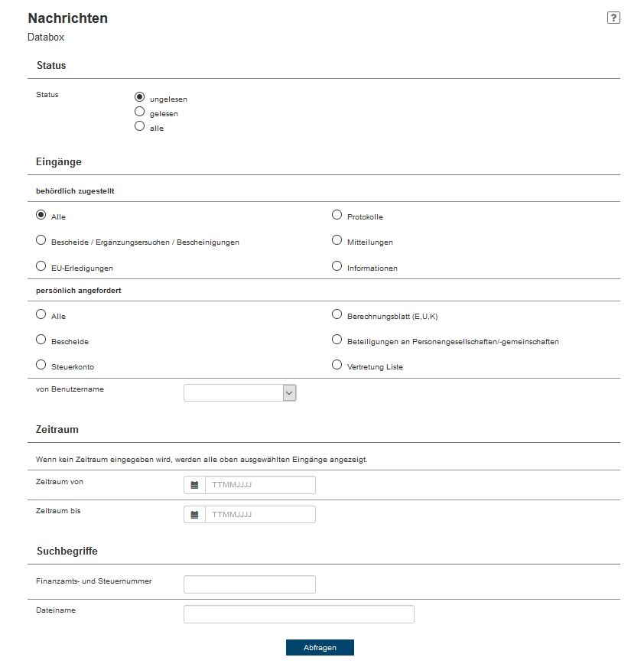Expand the 'von Benutzername' dropdown
644x667 pixels.
click(x=239, y=392)
